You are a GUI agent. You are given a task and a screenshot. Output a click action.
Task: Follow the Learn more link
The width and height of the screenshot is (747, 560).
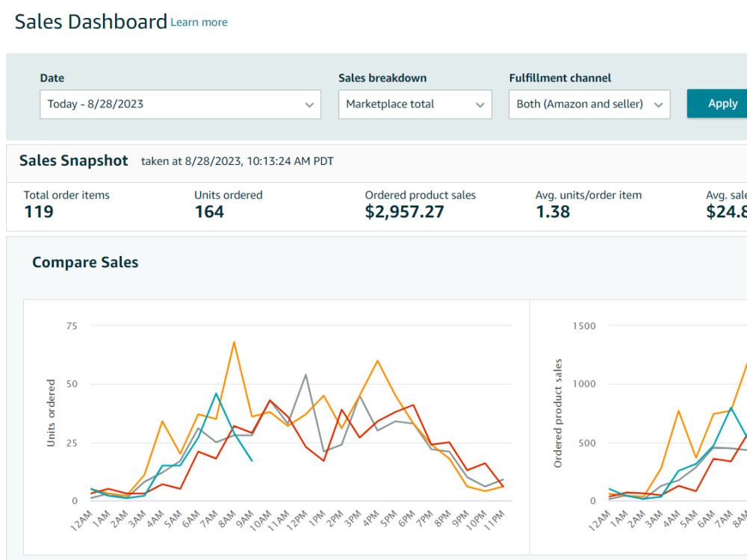coord(199,22)
